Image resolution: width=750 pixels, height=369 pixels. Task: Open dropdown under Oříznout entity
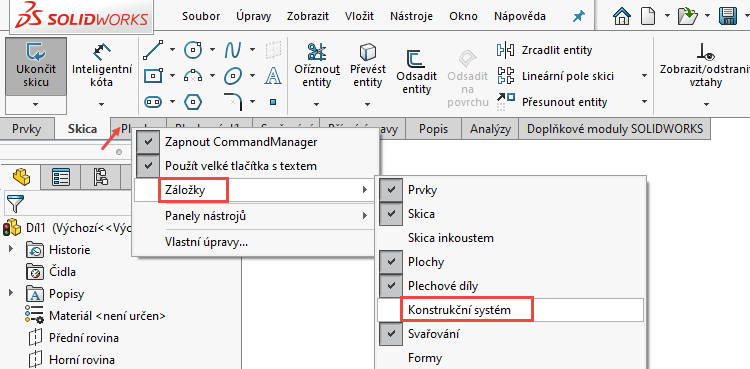tap(317, 103)
